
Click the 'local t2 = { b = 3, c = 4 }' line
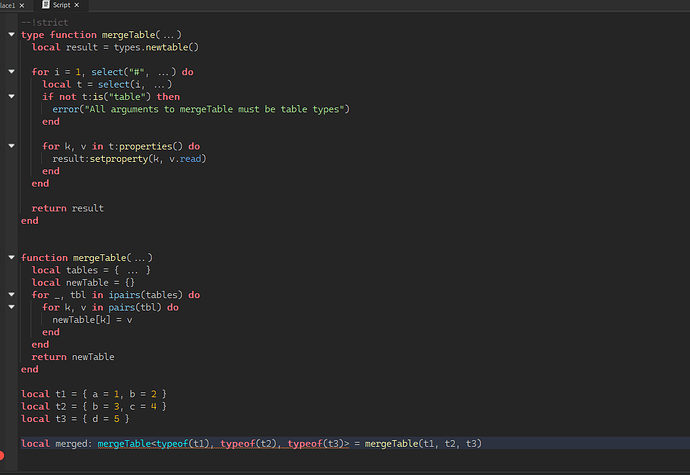point(94,406)
